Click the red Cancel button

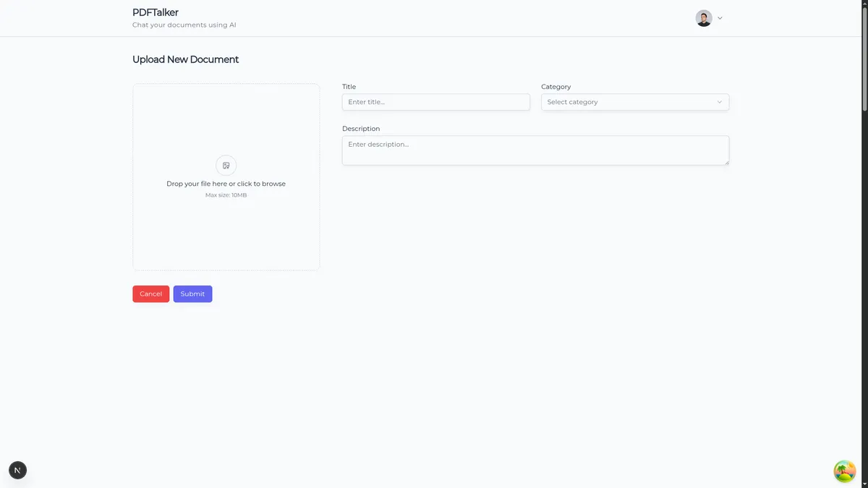[150, 294]
